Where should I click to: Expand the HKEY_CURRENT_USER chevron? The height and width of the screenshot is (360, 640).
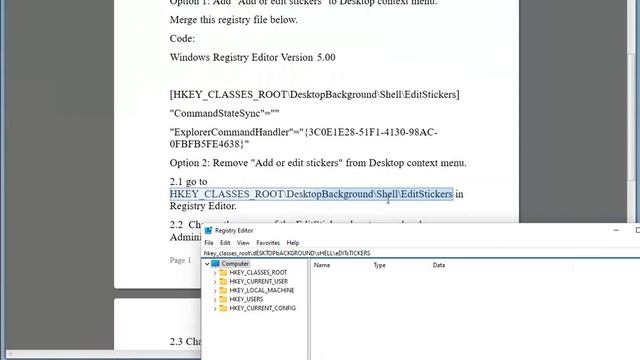[x=215, y=282]
